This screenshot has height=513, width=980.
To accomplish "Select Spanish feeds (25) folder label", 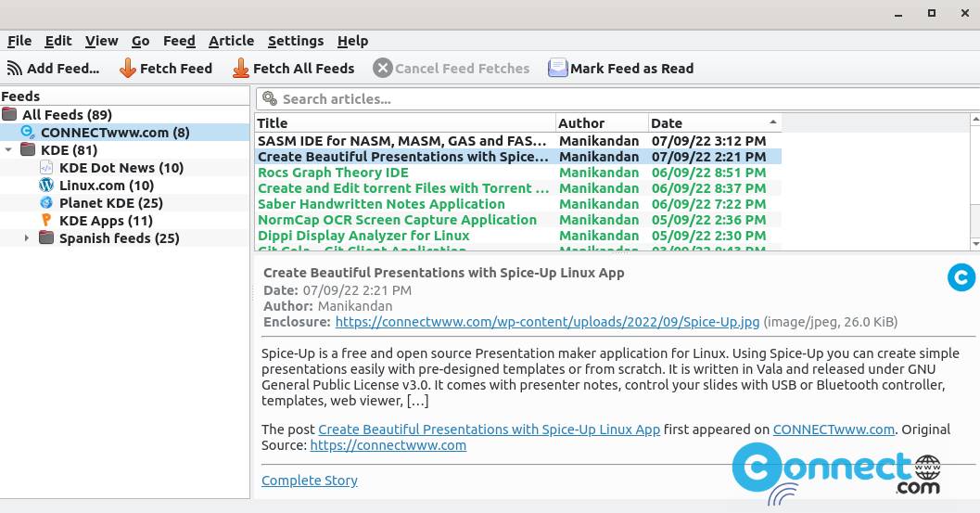I will [x=119, y=237].
